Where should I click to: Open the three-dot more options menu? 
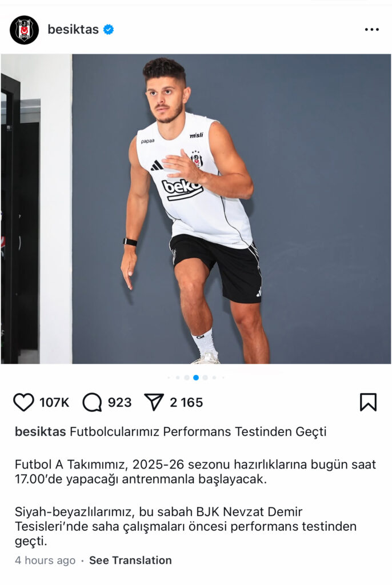point(372,30)
